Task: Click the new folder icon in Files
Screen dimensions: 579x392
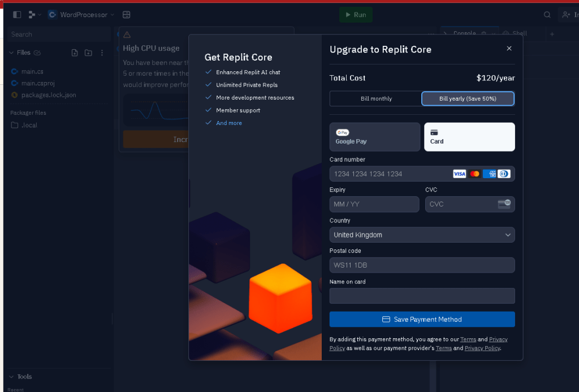Action: [88, 53]
